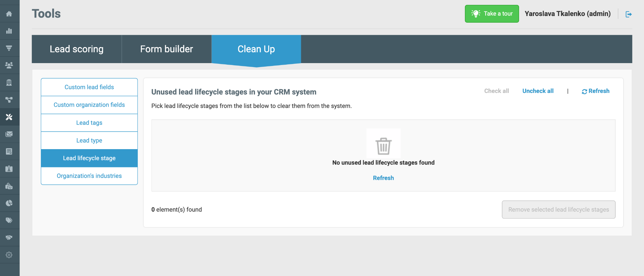This screenshot has width=644, height=276.
Task: Open the briefcase icon in sidebar
Action: 9,186
